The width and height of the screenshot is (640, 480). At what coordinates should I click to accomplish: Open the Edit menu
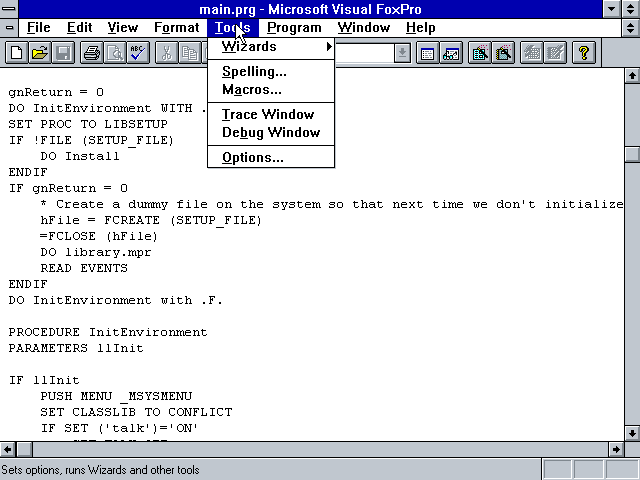pyautogui.click(x=79, y=28)
